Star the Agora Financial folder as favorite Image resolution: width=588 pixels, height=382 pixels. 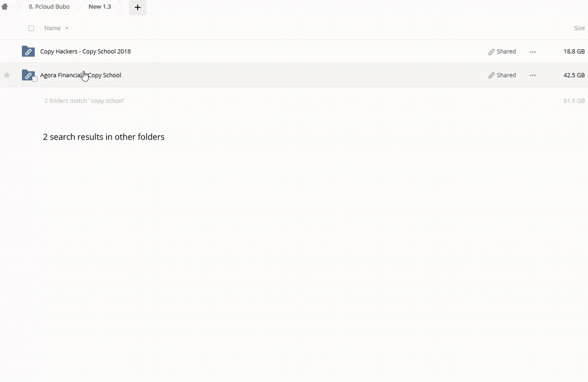pyautogui.click(x=7, y=75)
